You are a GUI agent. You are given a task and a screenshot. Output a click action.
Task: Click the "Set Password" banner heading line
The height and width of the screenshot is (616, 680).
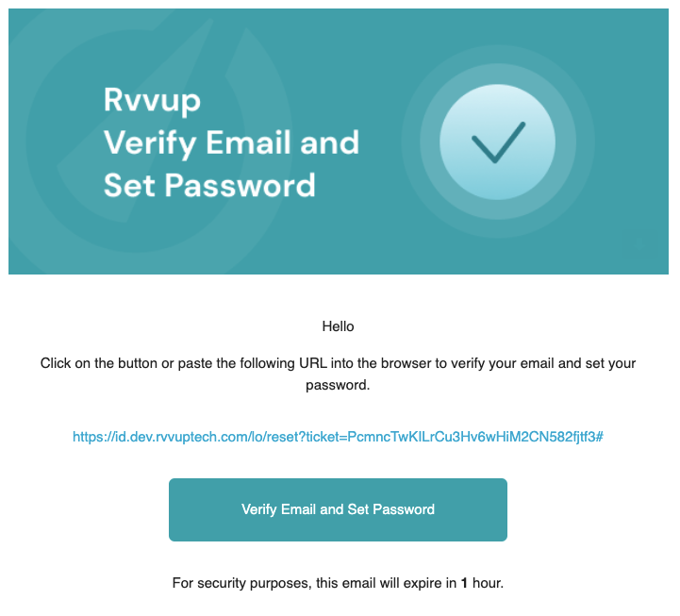coord(209,185)
